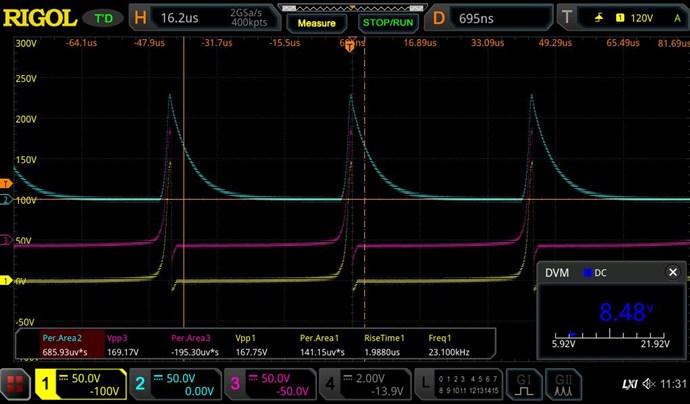Click channel 3 offset -50.0V value

point(293,391)
